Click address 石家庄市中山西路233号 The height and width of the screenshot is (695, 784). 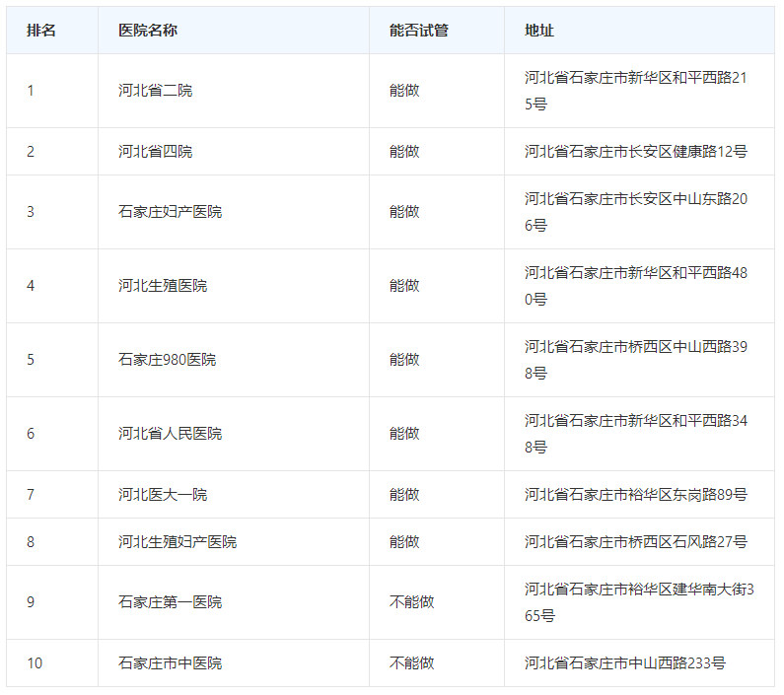click(625, 663)
